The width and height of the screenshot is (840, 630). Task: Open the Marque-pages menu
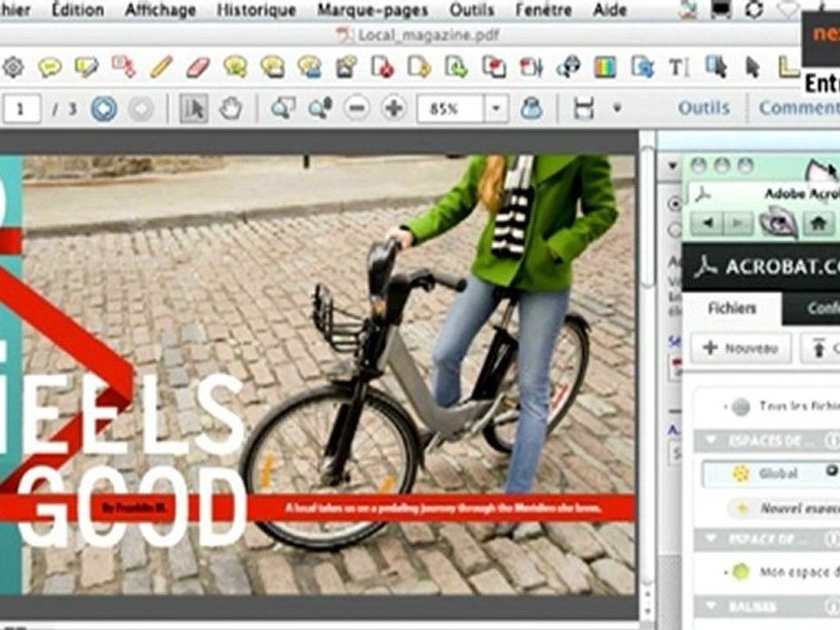[x=373, y=10]
